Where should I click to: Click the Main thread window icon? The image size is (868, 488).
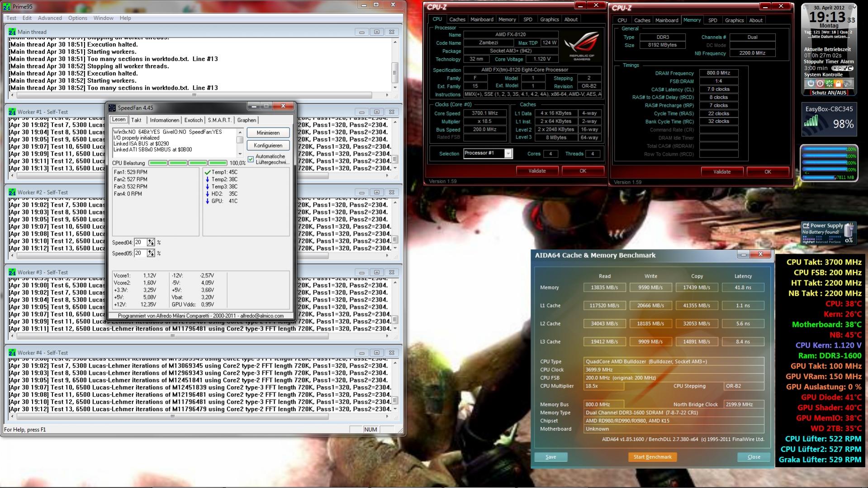click(12, 32)
